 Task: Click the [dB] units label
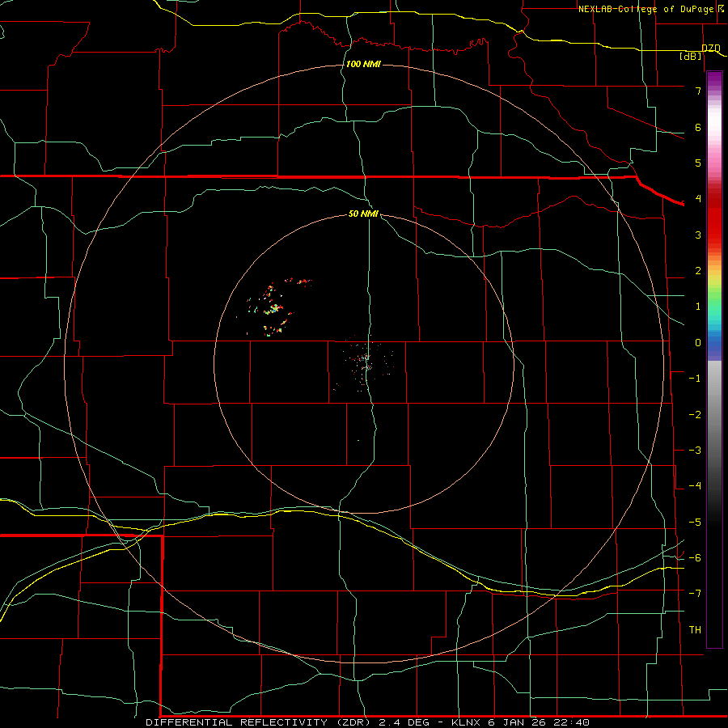(x=691, y=56)
